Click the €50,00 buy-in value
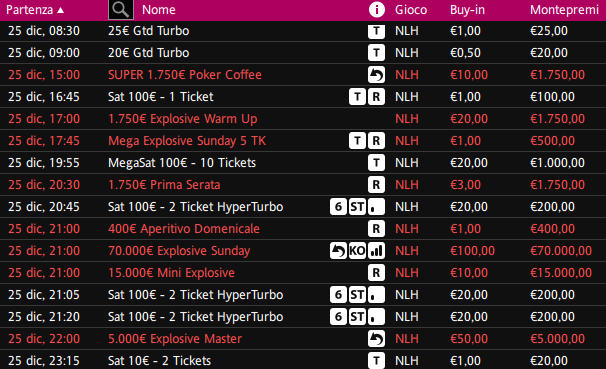The height and width of the screenshot is (369, 606). click(x=469, y=339)
